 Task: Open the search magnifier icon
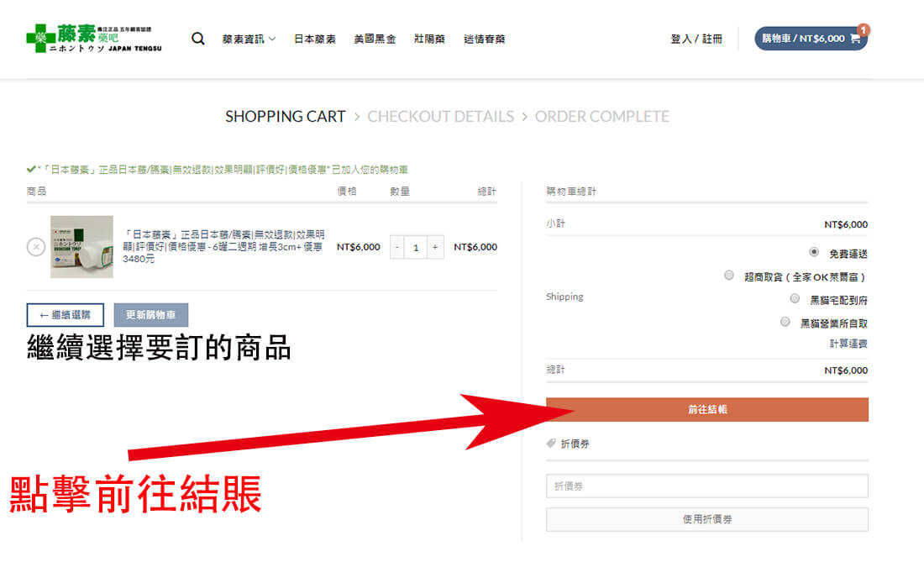[x=198, y=39]
